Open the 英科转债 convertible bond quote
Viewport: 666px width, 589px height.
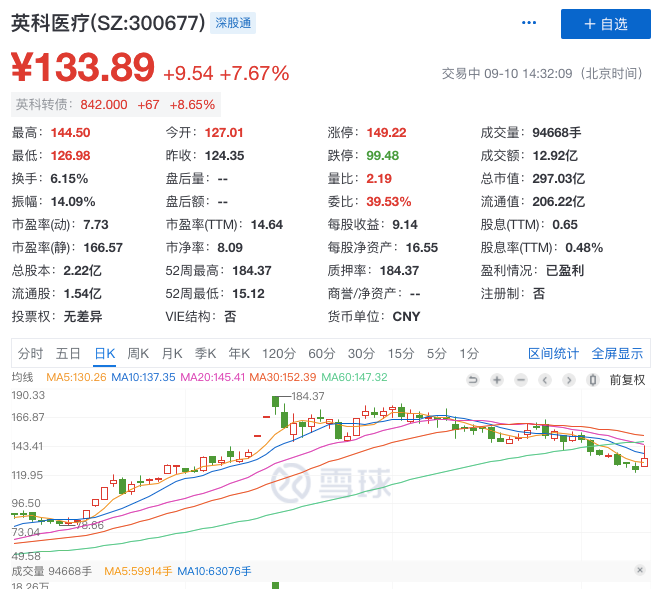pyautogui.click(x=116, y=104)
